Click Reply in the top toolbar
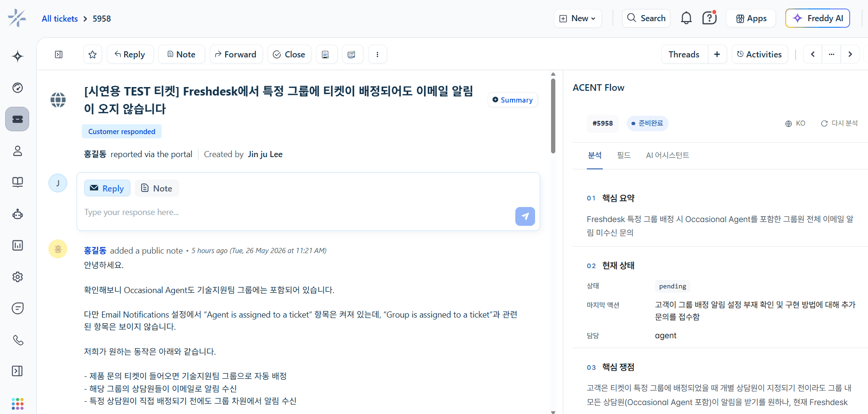Viewport: 868px width, 414px height. [130, 55]
